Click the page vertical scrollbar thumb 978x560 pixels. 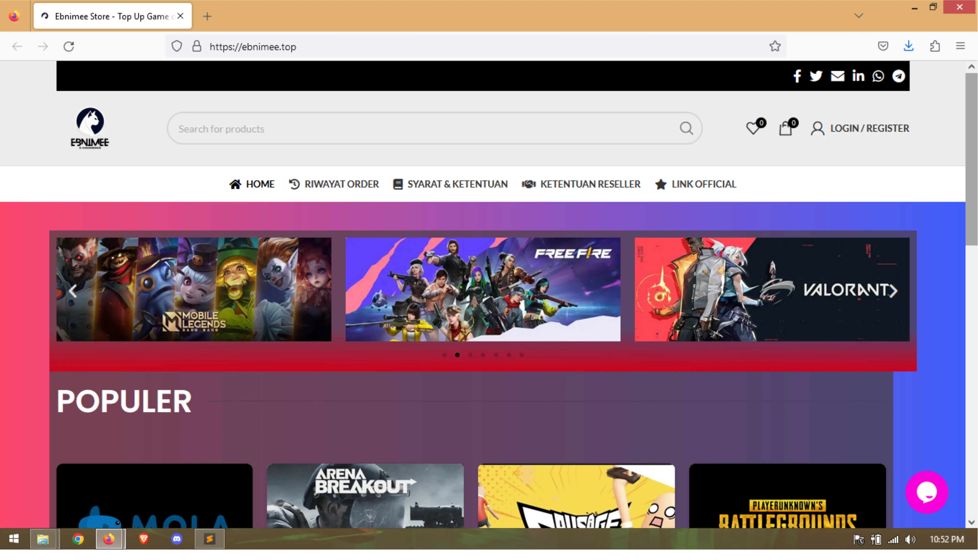972,159
